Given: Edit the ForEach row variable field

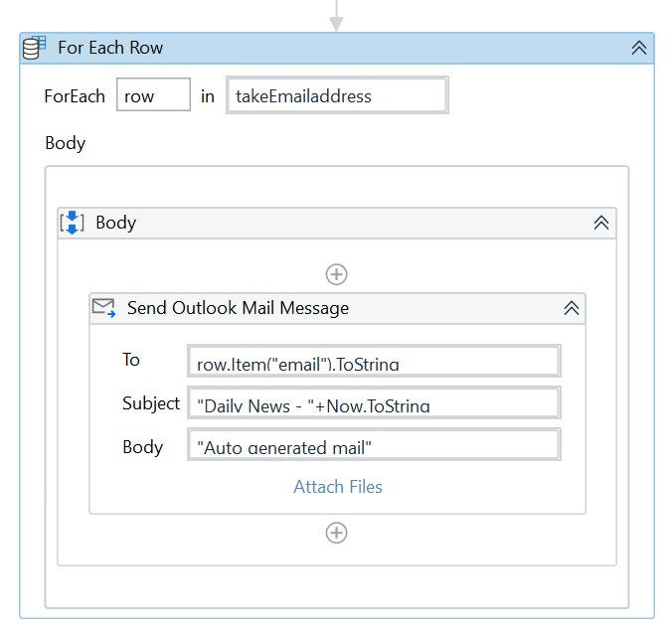Looking at the screenshot, I should click(x=153, y=94).
